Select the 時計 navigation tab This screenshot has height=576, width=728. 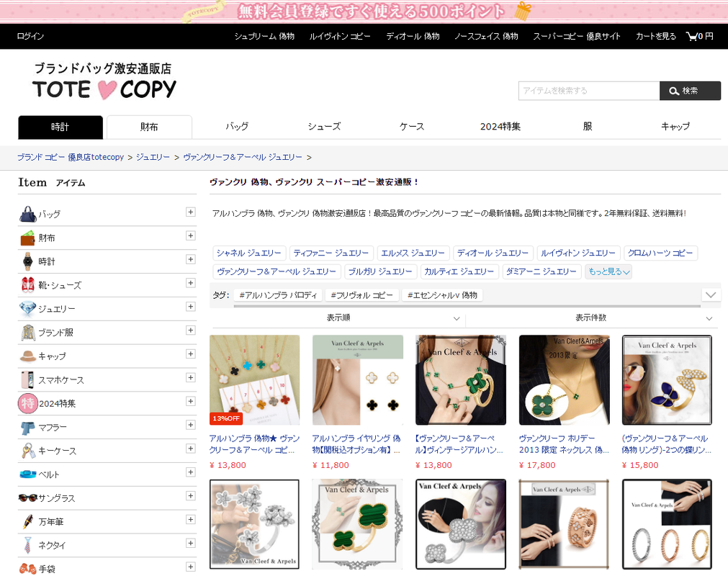(x=60, y=127)
